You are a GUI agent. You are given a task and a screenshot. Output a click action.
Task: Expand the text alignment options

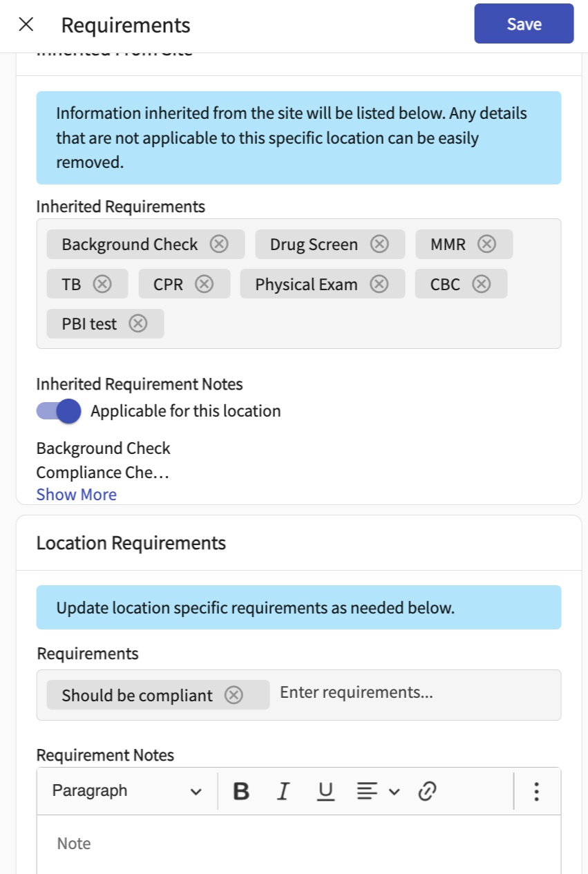coord(378,791)
